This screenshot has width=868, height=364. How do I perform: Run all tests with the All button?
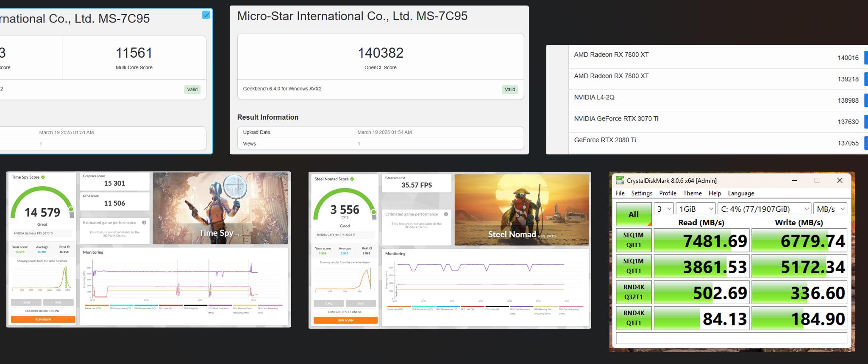click(x=634, y=214)
